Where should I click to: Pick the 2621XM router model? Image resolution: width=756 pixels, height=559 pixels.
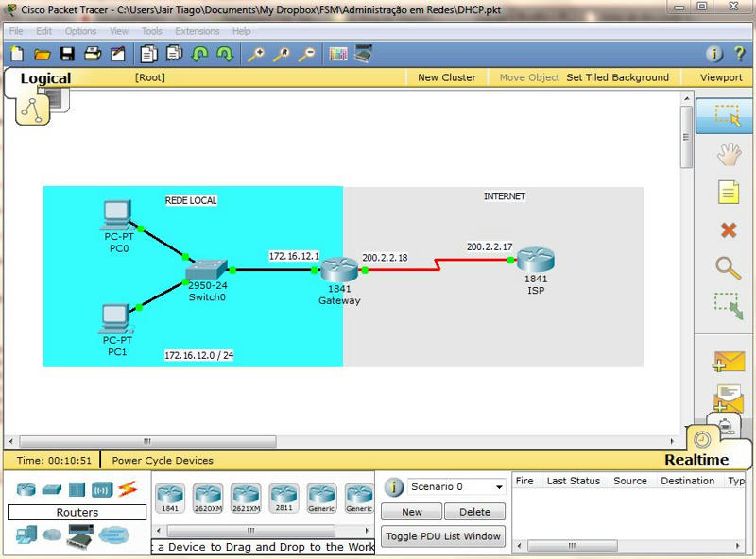click(246, 498)
